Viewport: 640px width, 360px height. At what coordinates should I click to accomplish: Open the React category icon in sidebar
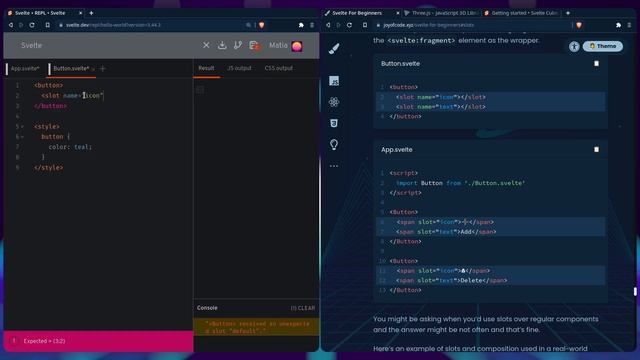point(334,102)
